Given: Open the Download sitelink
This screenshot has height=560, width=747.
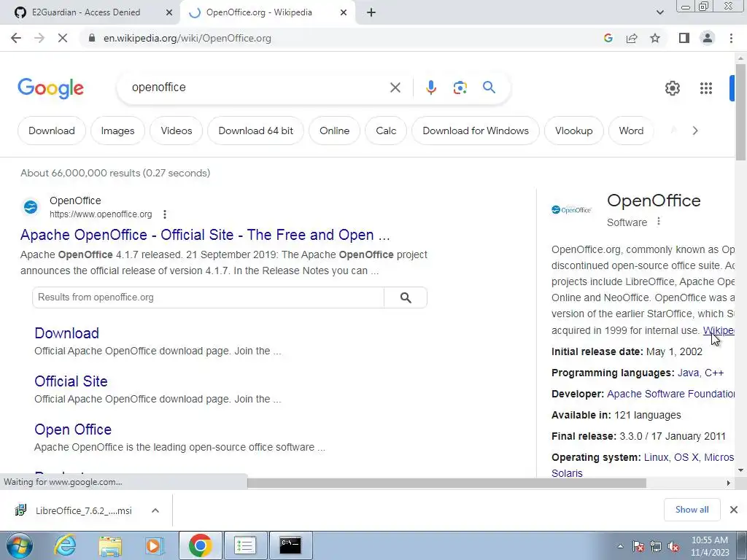Looking at the screenshot, I should pyautogui.click(x=66, y=332).
